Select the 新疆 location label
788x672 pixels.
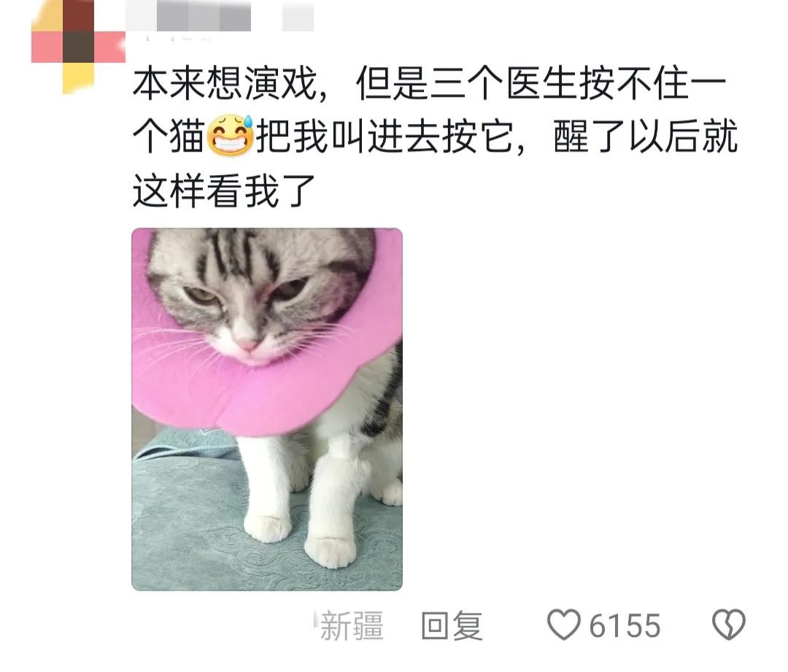coord(351,626)
